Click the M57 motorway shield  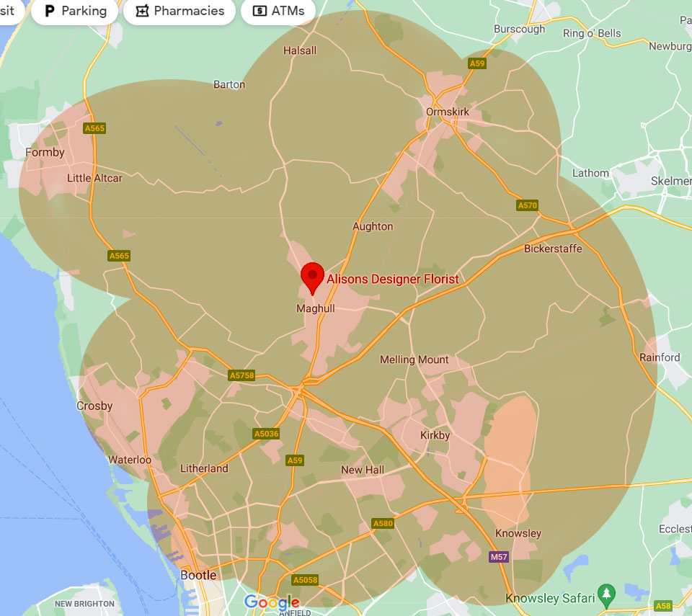pos(499,557)
